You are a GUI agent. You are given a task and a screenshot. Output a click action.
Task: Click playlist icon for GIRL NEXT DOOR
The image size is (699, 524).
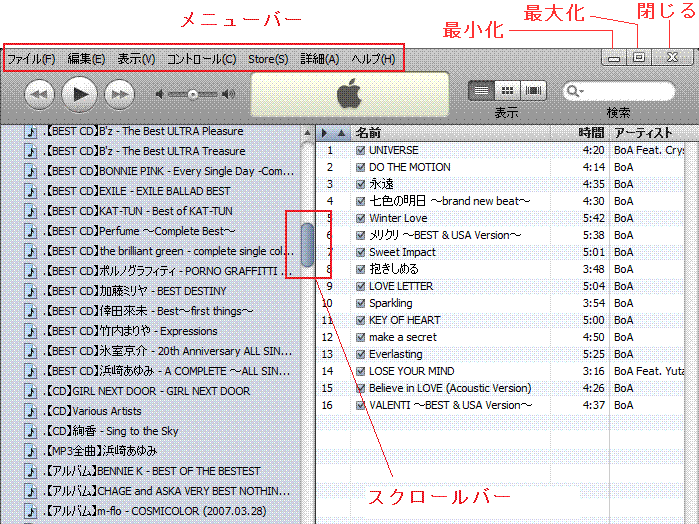[31, 392]
